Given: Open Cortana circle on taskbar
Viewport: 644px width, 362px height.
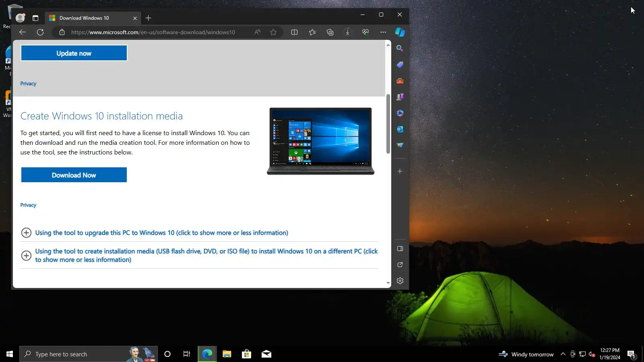Looking at the screenshot, I should pyautogui.click(x=167, y=354).
